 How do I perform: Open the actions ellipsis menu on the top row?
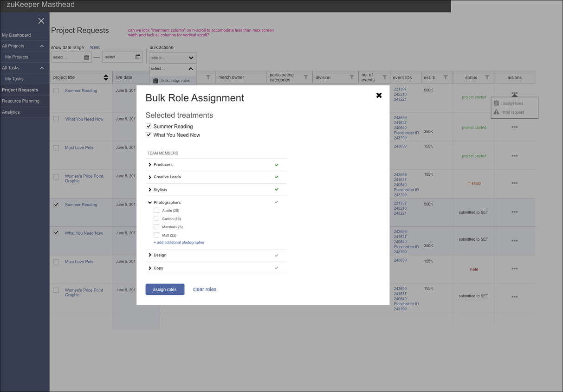coord(514,94)
